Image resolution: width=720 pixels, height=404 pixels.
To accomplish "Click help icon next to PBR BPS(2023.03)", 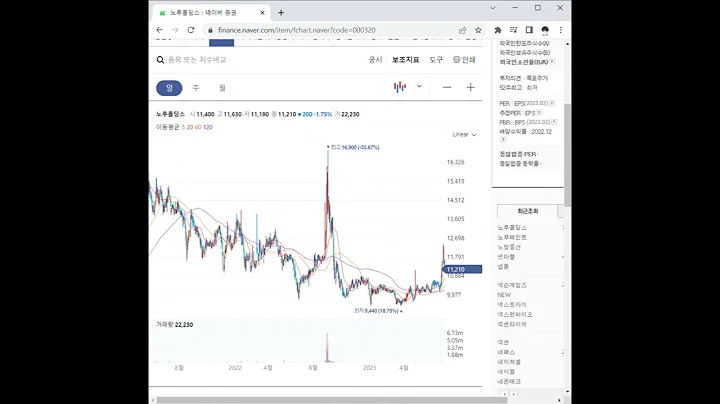I will click(x=554, y=122).
